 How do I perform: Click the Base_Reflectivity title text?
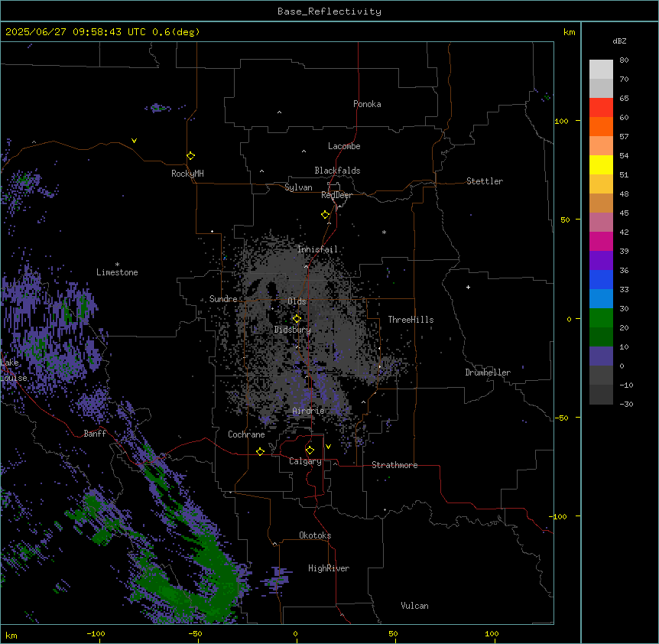point(329,11)
